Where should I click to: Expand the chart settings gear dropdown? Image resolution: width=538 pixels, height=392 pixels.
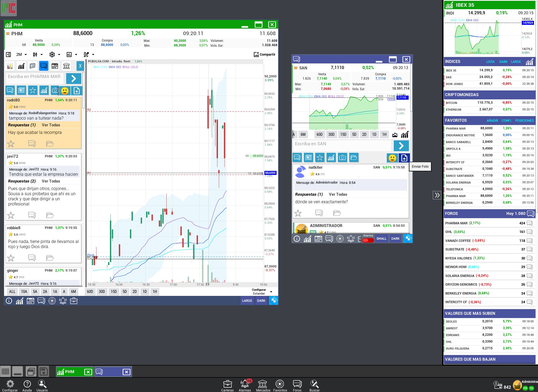click(55, 55)
